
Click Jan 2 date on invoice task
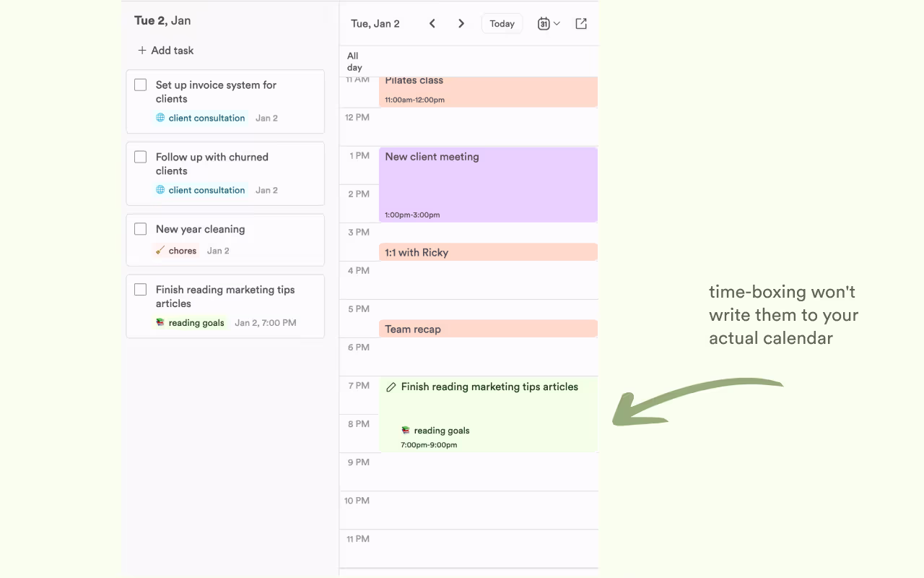pyautogui.click(x=266, y=118)
